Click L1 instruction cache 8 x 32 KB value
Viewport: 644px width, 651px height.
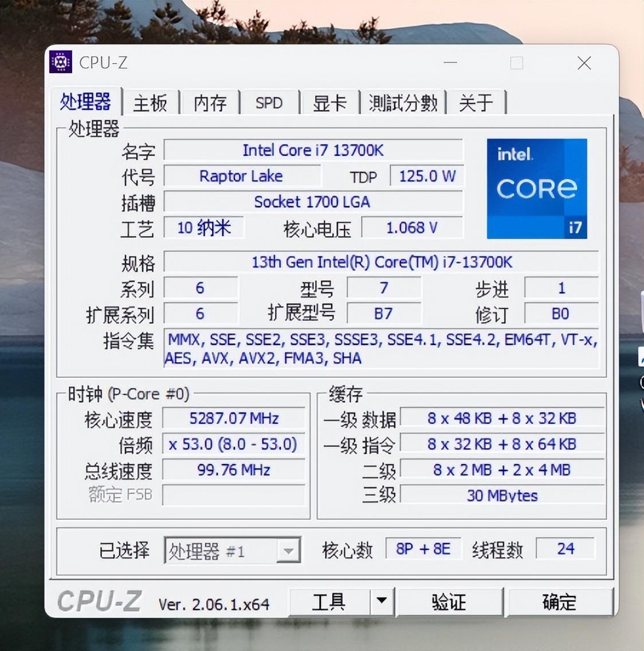tap(501, 444)
